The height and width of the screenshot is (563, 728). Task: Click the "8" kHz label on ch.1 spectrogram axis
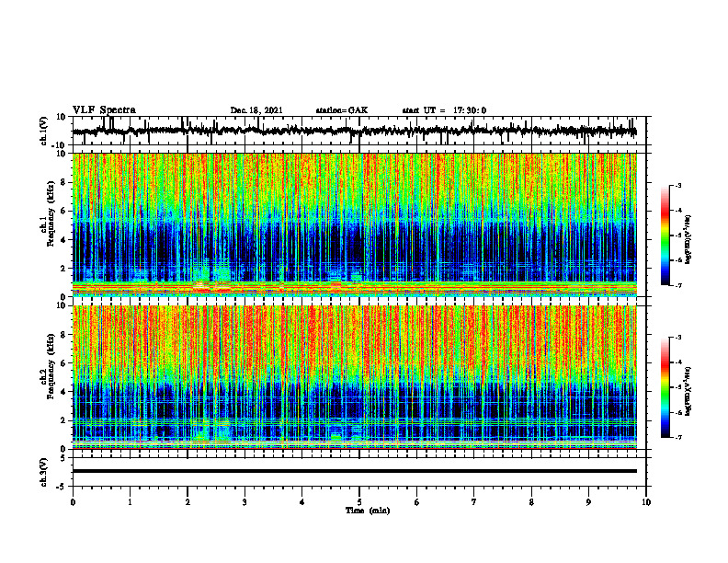point(63,182)
